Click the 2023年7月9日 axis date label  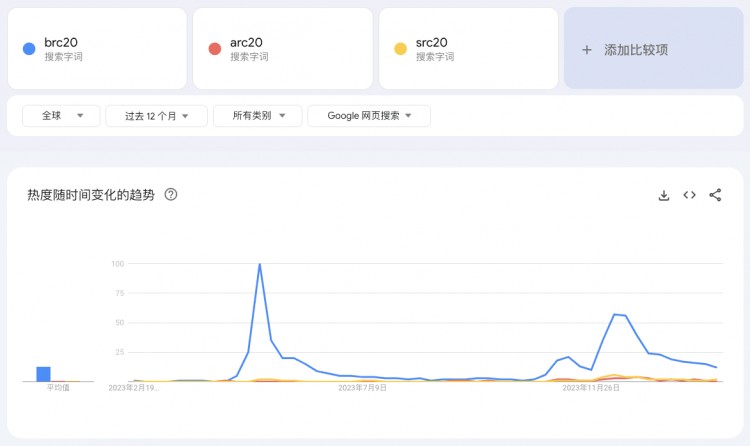click(x=362, y=388)
